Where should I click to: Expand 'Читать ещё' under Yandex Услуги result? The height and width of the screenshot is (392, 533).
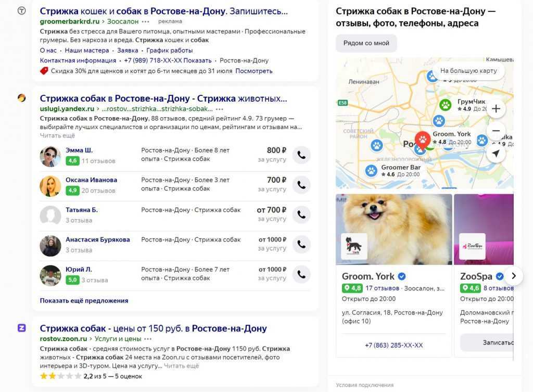(x=57, y=135)
